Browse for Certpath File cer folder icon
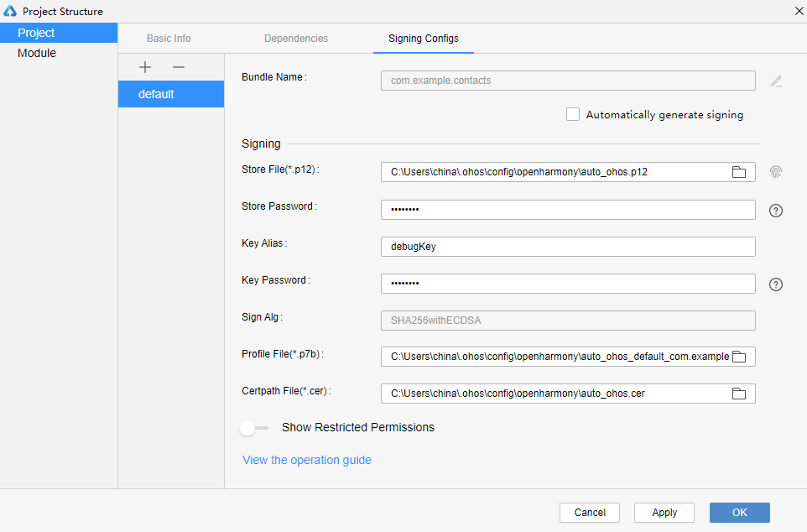The height and width of the screenshot is (532, 807). point(739,394)
